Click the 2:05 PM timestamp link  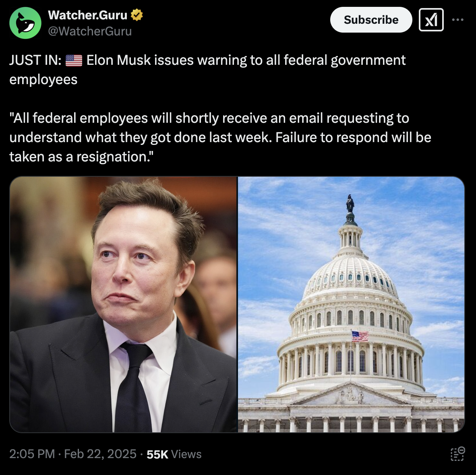point(32,454)
